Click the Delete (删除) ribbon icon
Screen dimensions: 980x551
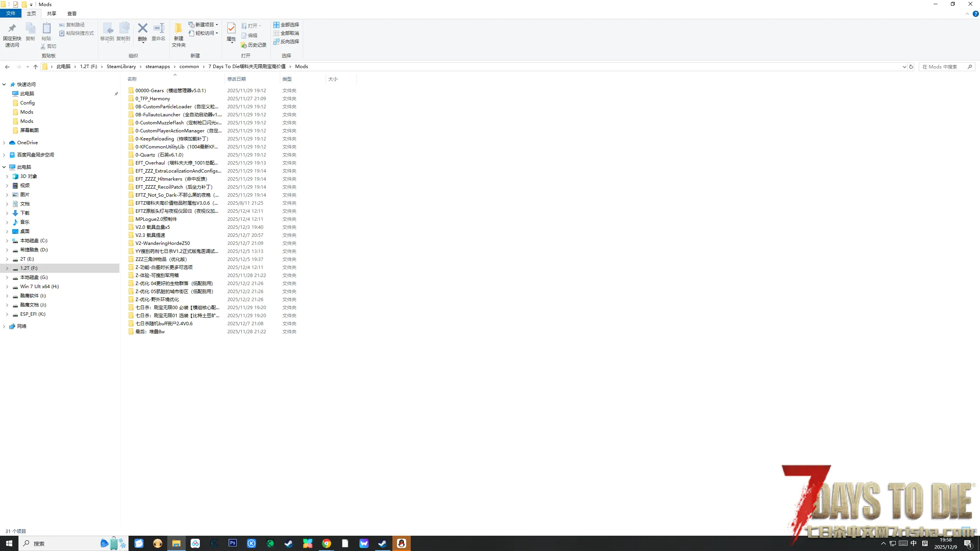tap(142, 29)
